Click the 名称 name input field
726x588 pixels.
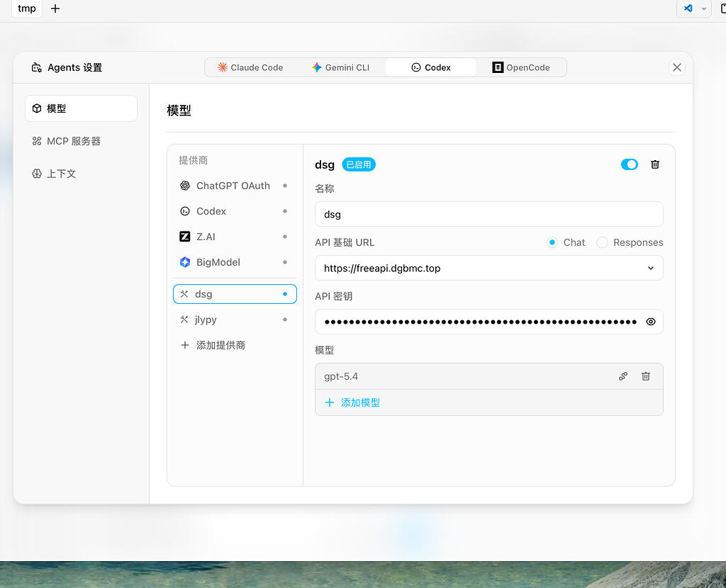[x=489, y=214]
